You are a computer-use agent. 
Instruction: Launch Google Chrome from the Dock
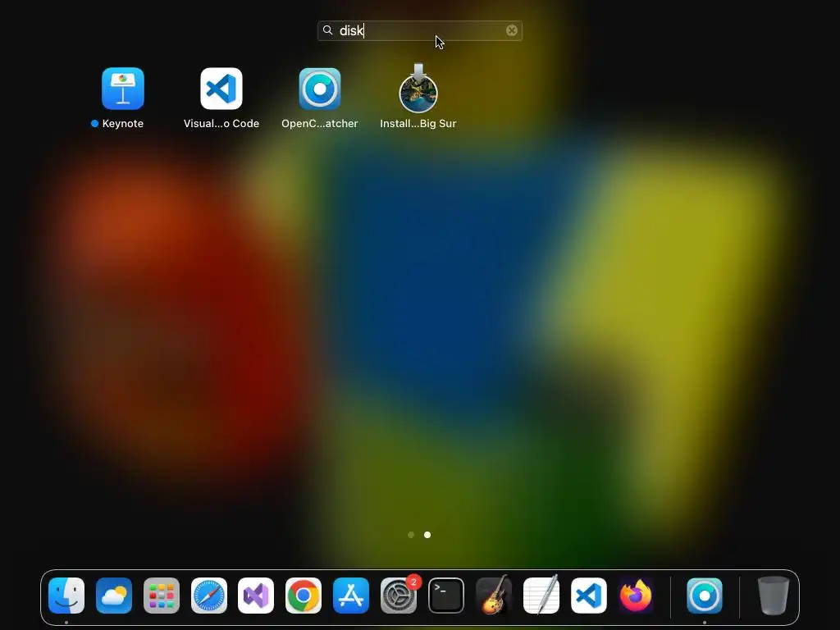[x=304, y=596]
